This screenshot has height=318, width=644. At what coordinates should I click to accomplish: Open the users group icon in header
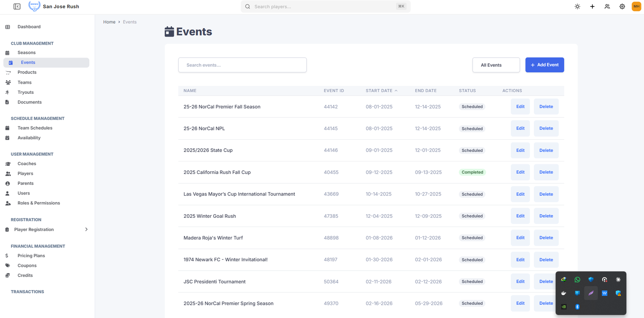tap(607, 6)
